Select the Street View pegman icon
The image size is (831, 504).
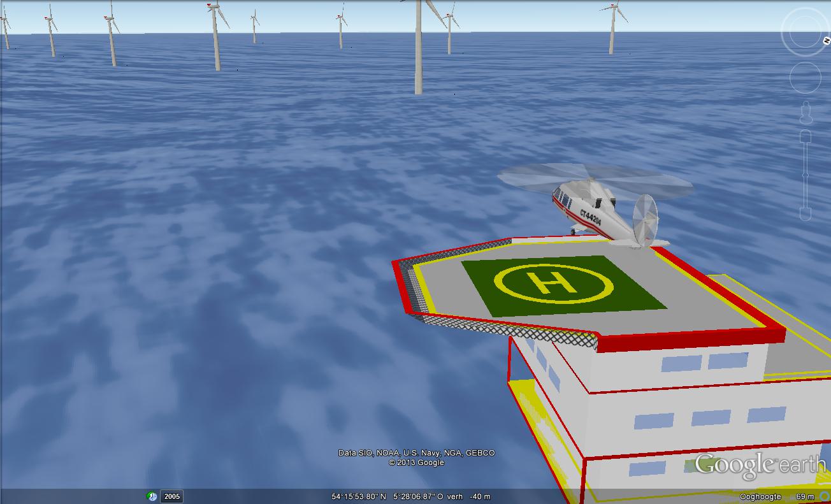click(x=806, y=113)
